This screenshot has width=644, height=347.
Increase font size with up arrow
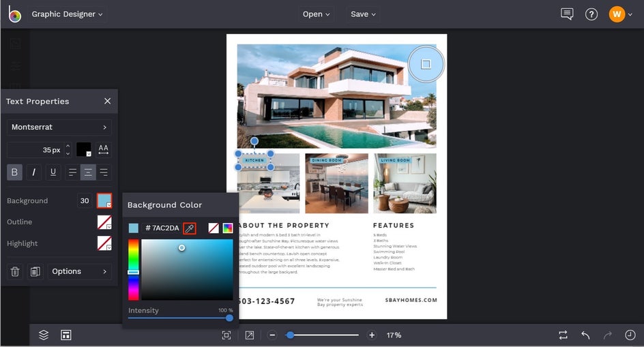pos(68,146)
